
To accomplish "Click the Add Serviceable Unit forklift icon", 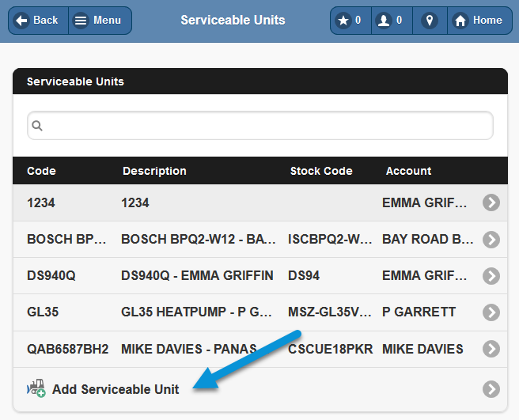I will (x=36, y=388).
